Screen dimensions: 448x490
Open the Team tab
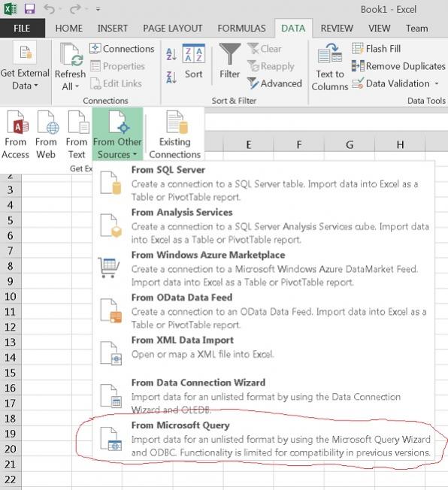[416, 28]
